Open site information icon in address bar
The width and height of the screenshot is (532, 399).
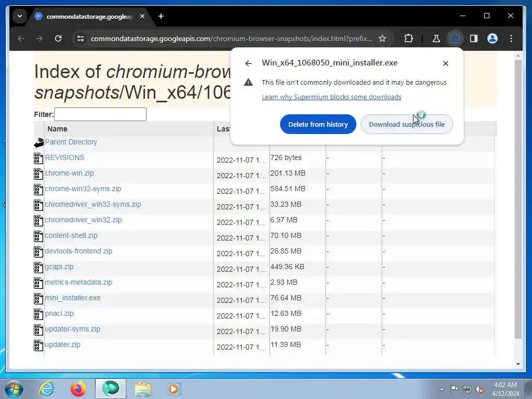pyautogui.click(x=81, y=38)
